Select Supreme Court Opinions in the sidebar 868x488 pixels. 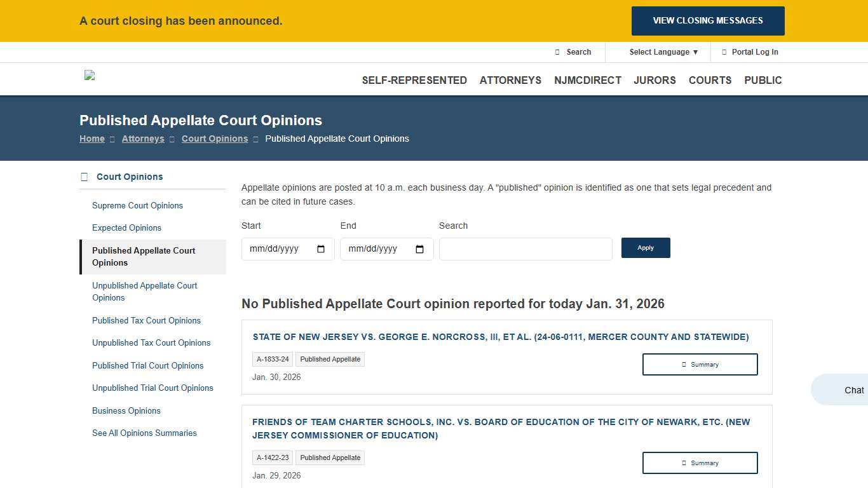[x=137, y=205]
